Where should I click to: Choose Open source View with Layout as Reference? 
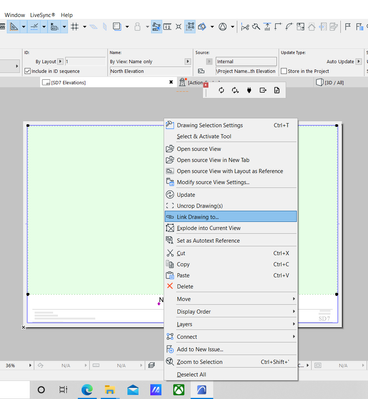point(231,171)
